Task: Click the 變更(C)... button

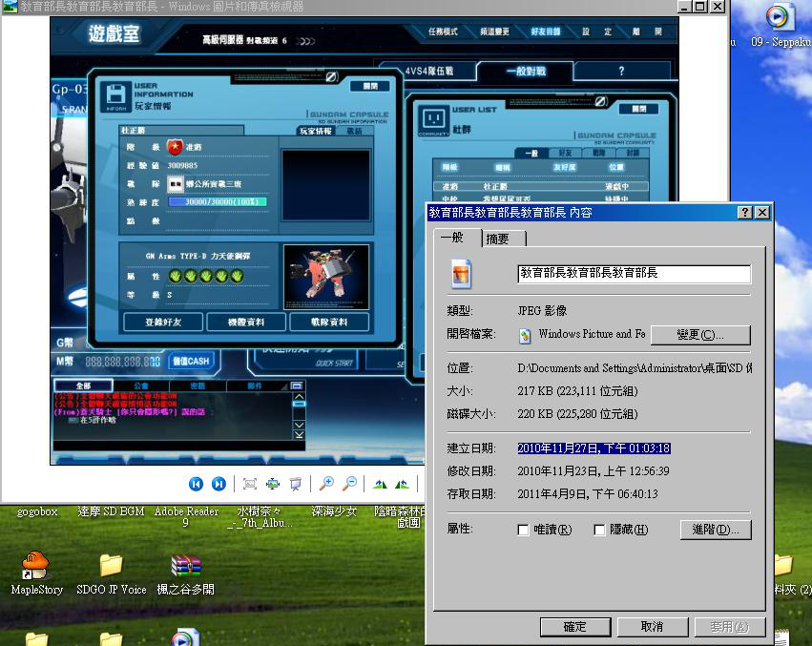Action: (x=700, y=335)
